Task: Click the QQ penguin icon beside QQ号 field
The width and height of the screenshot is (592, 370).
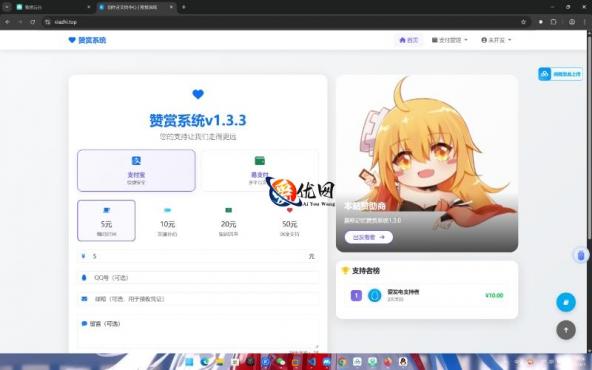Action: point(84,278)
